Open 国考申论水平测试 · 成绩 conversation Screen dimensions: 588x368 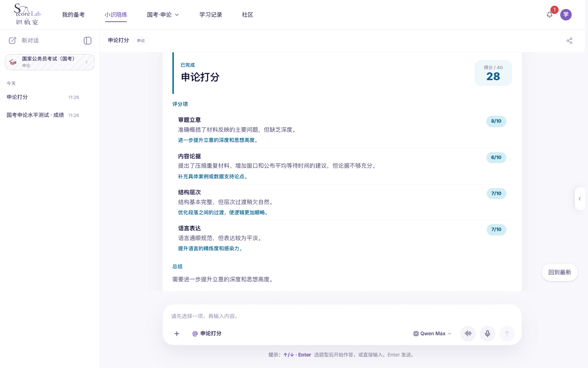(43, 115)
